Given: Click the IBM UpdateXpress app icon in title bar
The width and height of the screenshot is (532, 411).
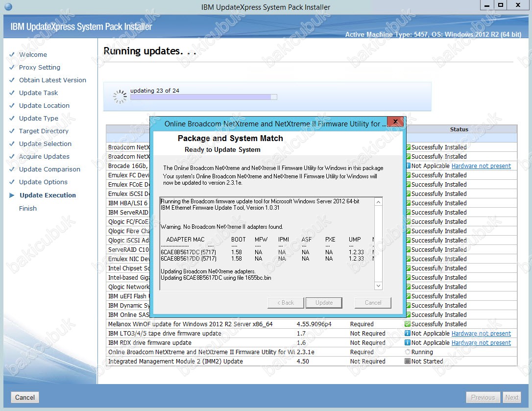Looking at the screenshot, I should click(x=8, y=6).
